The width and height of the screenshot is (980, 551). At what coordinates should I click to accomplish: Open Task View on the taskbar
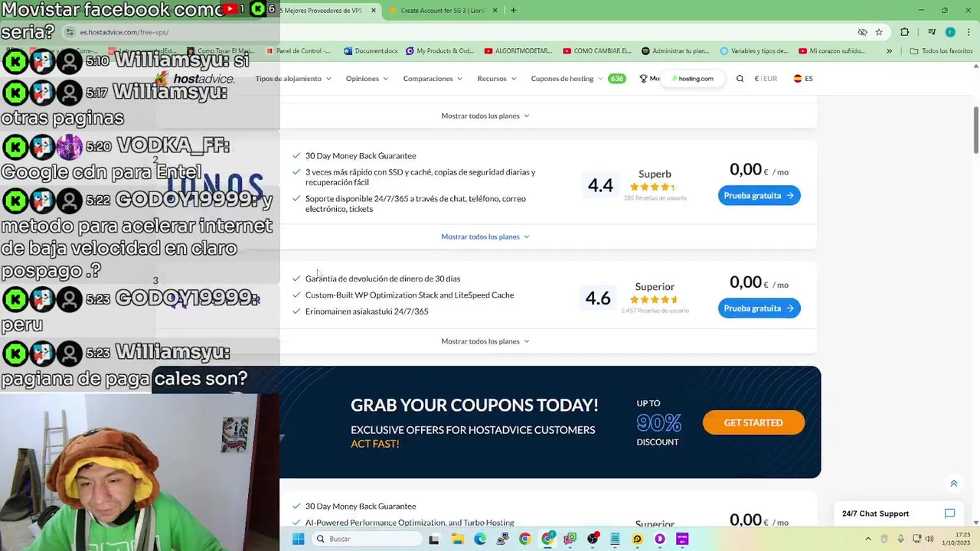(434, 539)
